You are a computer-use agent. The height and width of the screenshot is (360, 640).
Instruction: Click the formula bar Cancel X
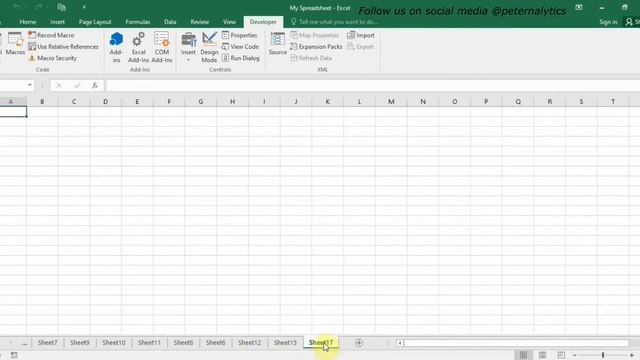[59, 85]
